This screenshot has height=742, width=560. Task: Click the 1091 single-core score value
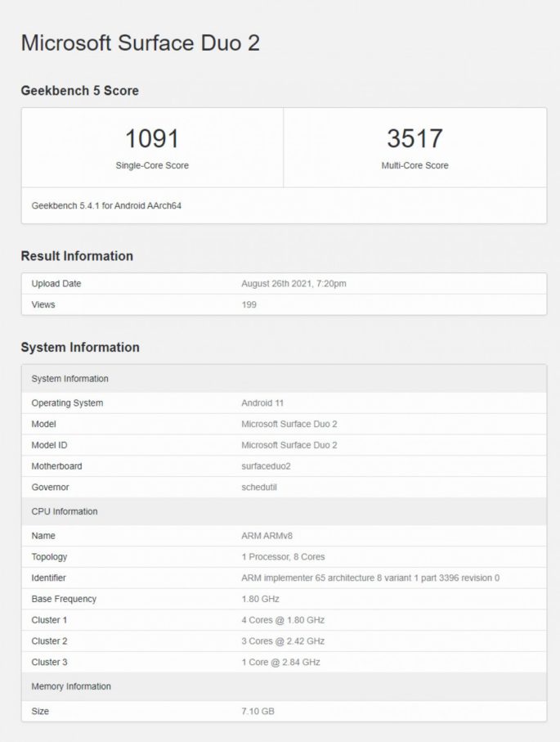(152, 138)
